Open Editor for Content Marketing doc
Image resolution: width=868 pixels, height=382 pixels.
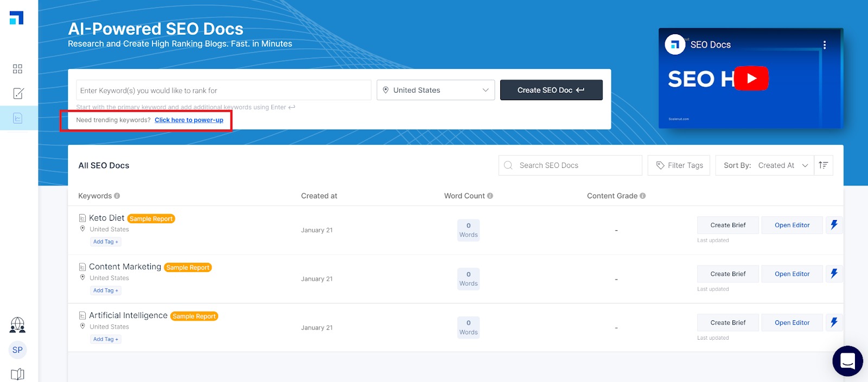(x=792, y=274)
